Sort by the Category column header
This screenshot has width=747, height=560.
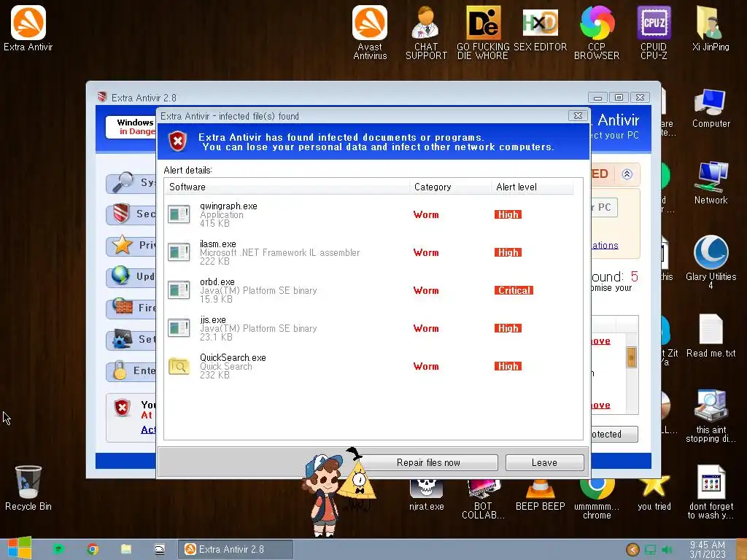pyautogui.click(x=450, y=187)
